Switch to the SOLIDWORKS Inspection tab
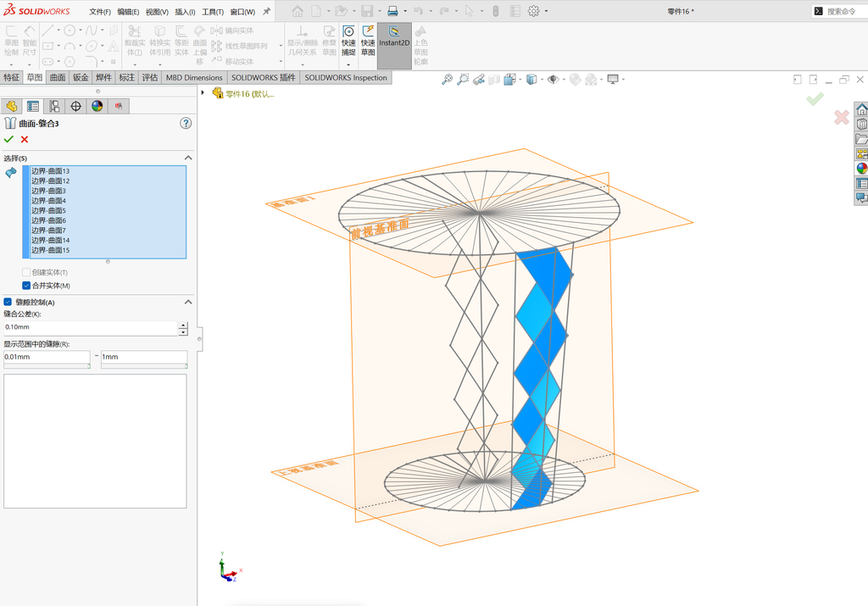Viewport: 868px width, 606px height. click(x=346, y=77)
